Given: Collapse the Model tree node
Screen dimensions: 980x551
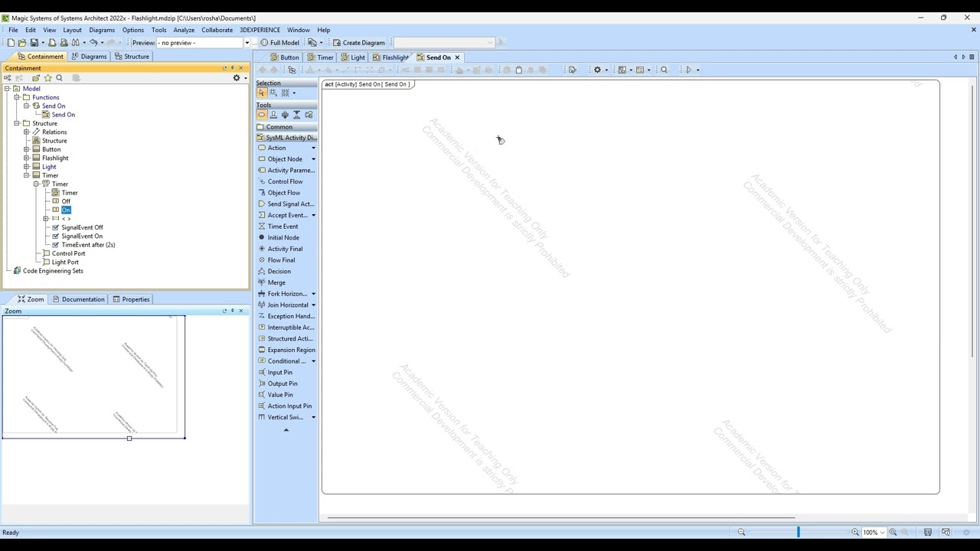Looking at the screenshot, I should pos(7,89).
